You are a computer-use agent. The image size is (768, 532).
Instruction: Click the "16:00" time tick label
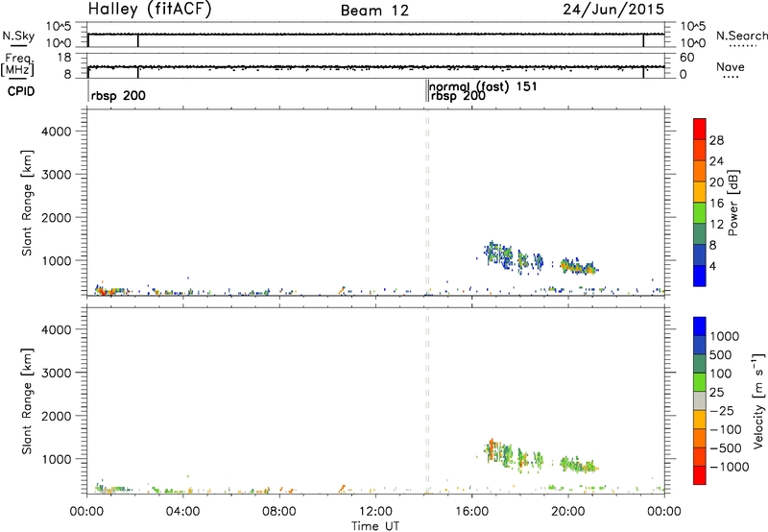point(471,512)
